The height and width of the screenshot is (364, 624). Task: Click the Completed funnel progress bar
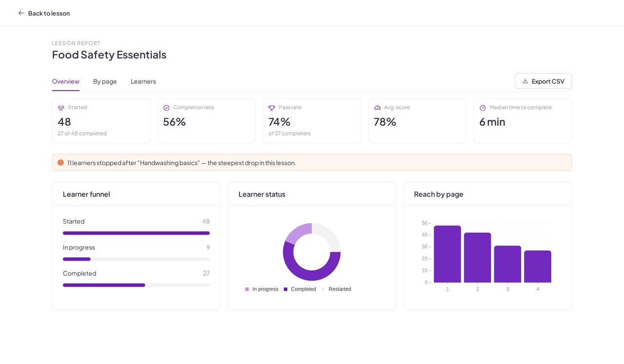pyautogui.click(x=136, y=285)
